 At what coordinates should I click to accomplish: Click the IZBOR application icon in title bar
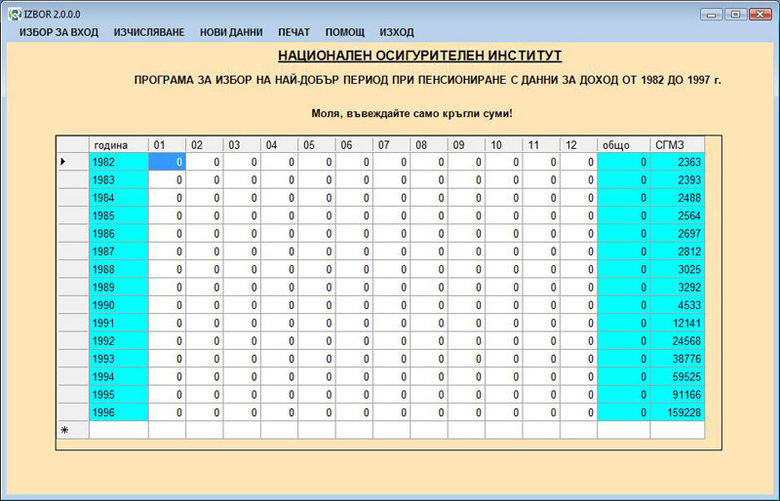pos(14,14)
